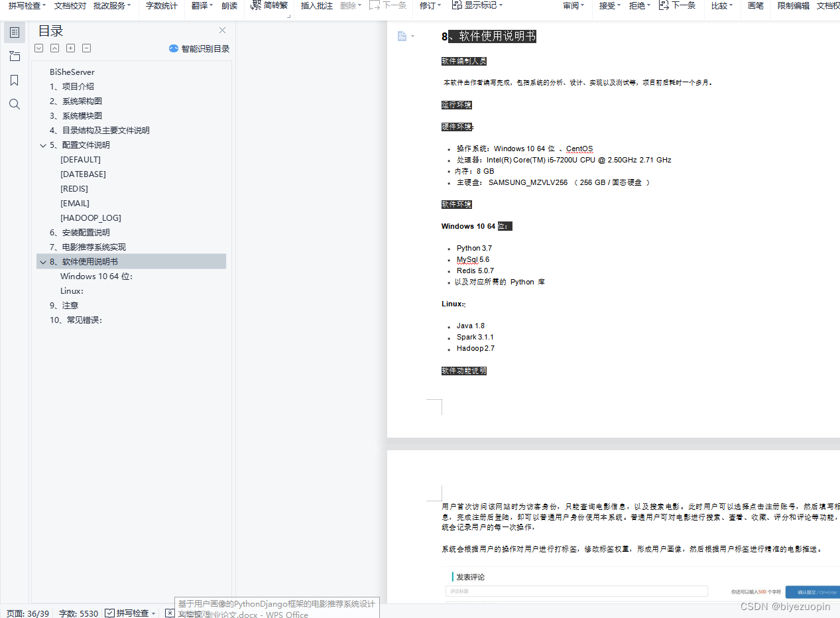Go to 3、系统模块图 in outline

76,115
